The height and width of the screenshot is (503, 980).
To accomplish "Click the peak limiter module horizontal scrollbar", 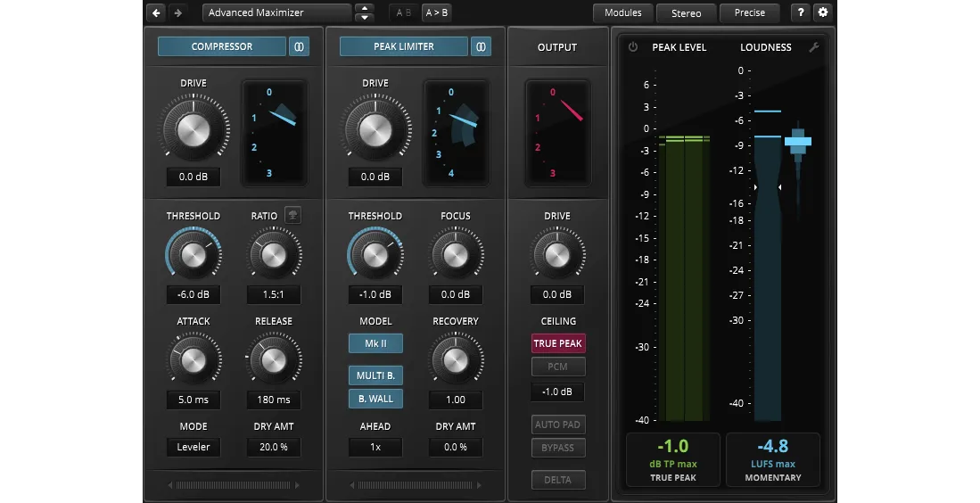I will (x=415, y=485).
